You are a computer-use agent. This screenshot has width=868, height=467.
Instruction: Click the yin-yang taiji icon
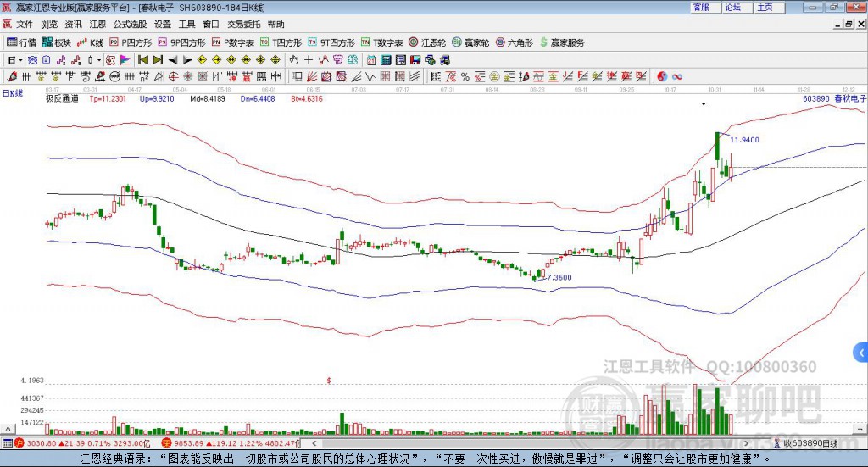tap(662, 77)
